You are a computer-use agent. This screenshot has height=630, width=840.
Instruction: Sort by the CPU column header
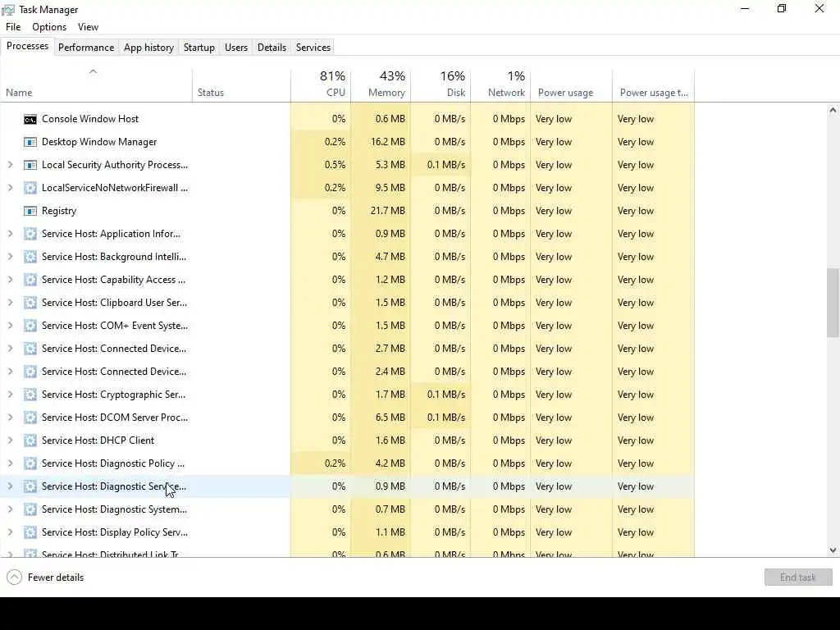point(321,85)
